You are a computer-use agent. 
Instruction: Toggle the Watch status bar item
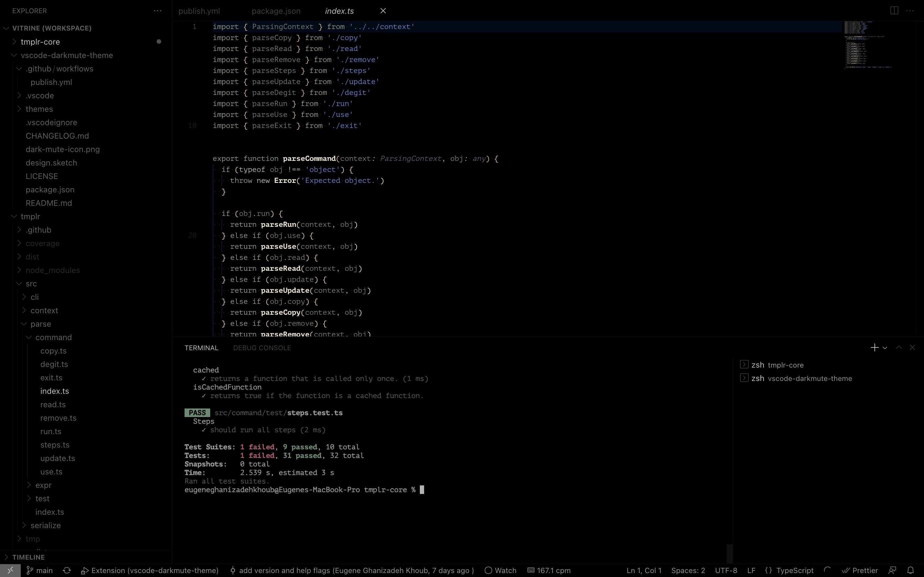(x=501, y=571)
